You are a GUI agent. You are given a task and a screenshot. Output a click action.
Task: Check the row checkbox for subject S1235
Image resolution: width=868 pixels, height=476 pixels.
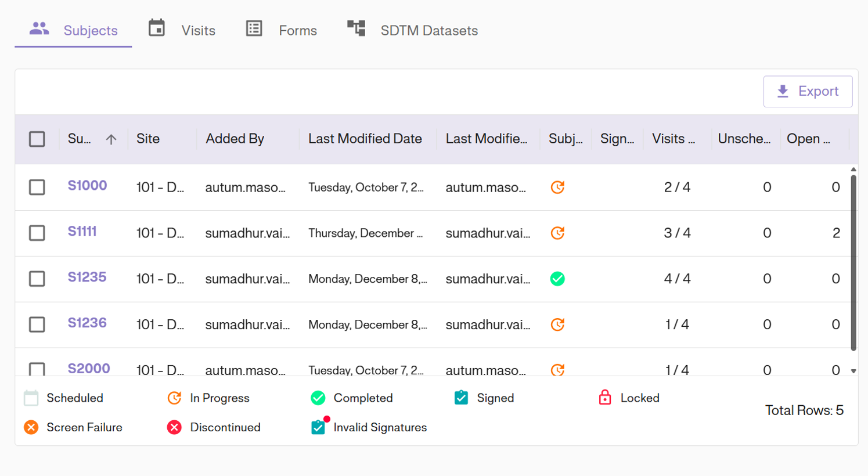37,279
